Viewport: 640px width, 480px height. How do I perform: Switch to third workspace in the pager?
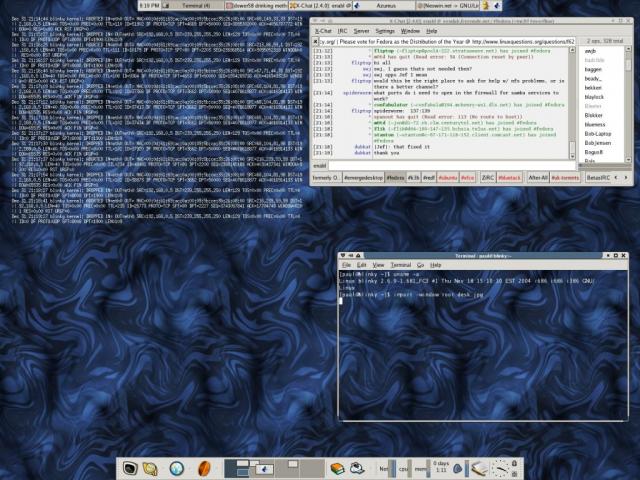(287, 468)
